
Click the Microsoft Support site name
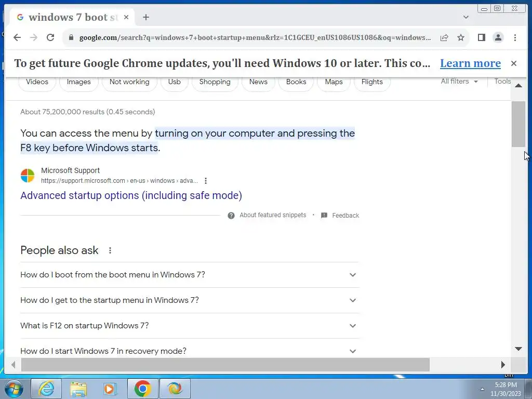pyautogui.click(x=70, y=170)
